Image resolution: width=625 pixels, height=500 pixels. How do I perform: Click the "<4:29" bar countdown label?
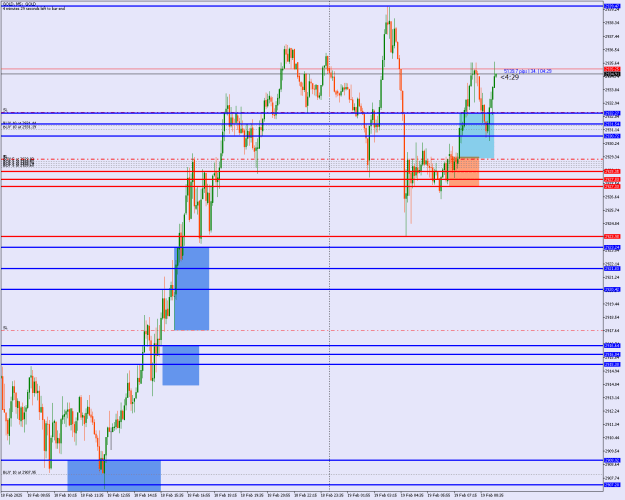coord(510,77)
